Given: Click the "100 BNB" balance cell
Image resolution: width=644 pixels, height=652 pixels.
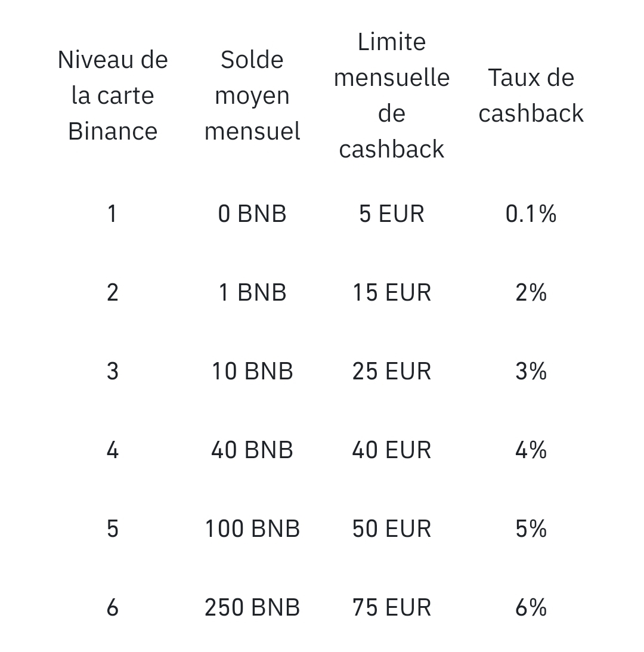Looking at the screenshot, I should (252, 529).
